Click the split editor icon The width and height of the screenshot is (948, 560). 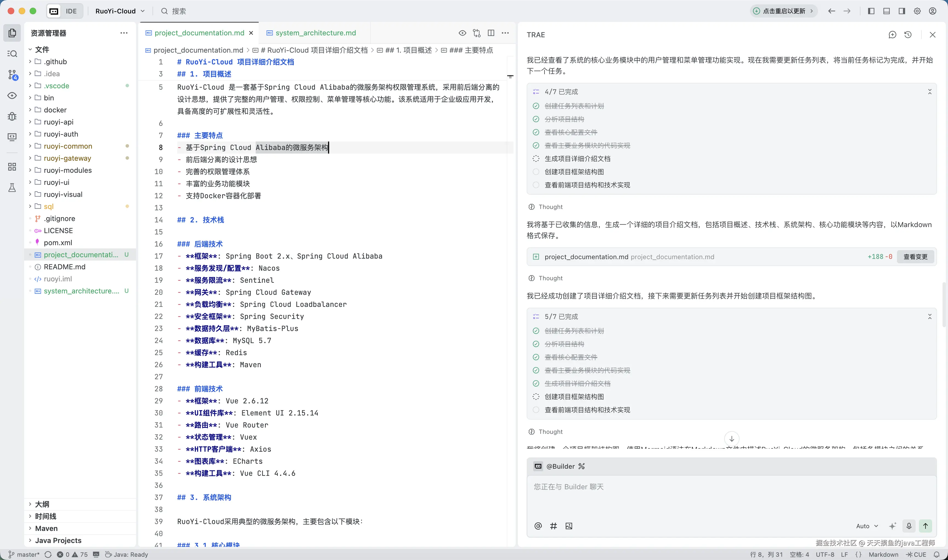coord(491,33)
